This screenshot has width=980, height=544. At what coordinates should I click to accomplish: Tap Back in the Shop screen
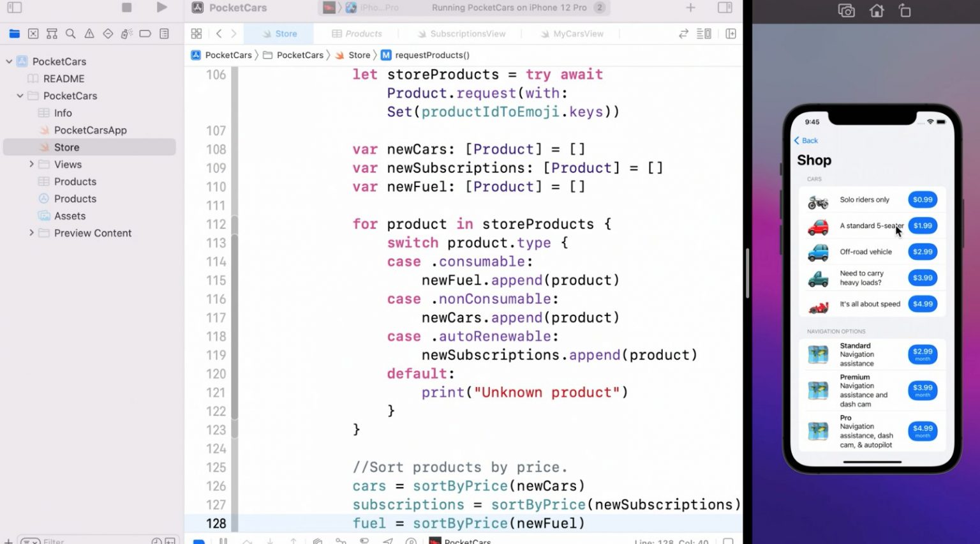pyautogui.click(x=806, y=140)
